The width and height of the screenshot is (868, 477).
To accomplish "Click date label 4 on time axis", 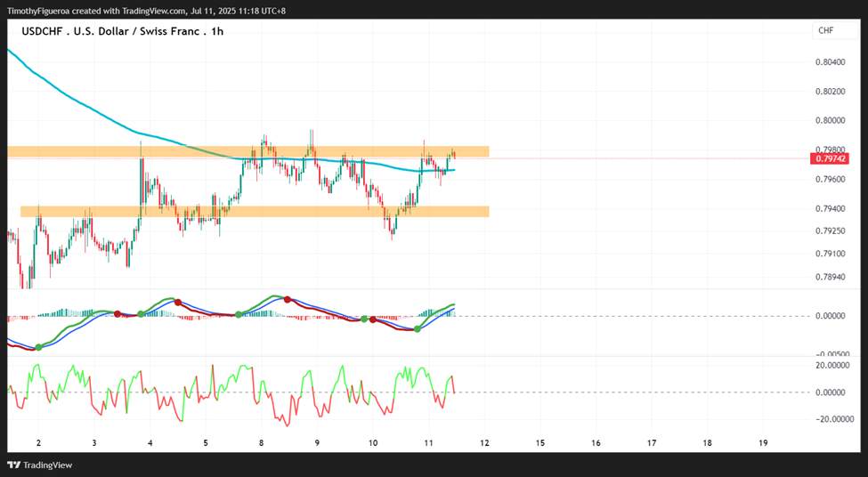I will click(x=150, y=443).
